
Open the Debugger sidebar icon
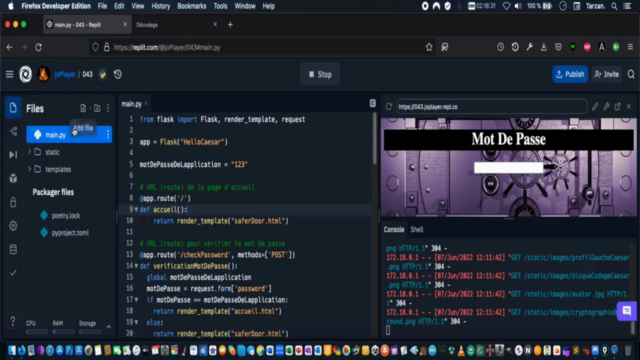click(x=13, y=155)
